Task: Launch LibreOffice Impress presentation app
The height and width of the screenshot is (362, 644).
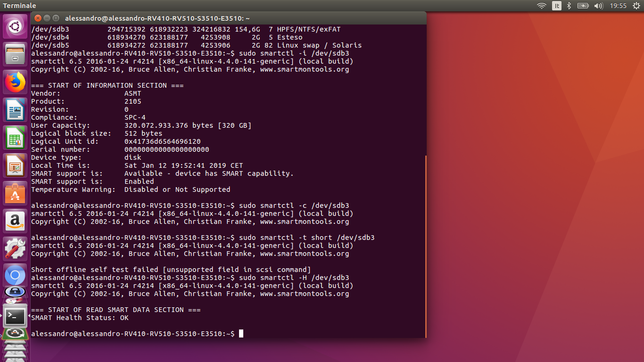Action: click(15, 165)
